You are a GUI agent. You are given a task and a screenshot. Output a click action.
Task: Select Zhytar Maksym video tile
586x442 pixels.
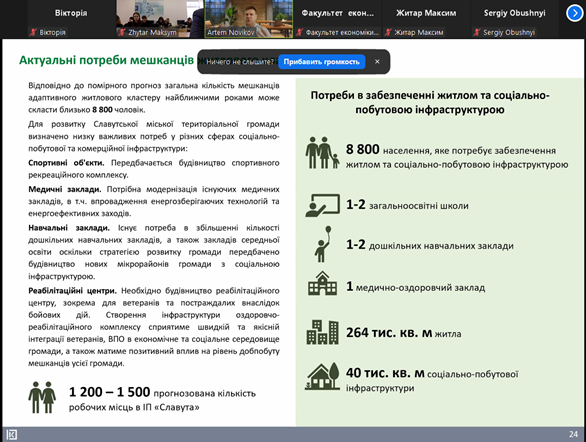(x=160, y=19)
